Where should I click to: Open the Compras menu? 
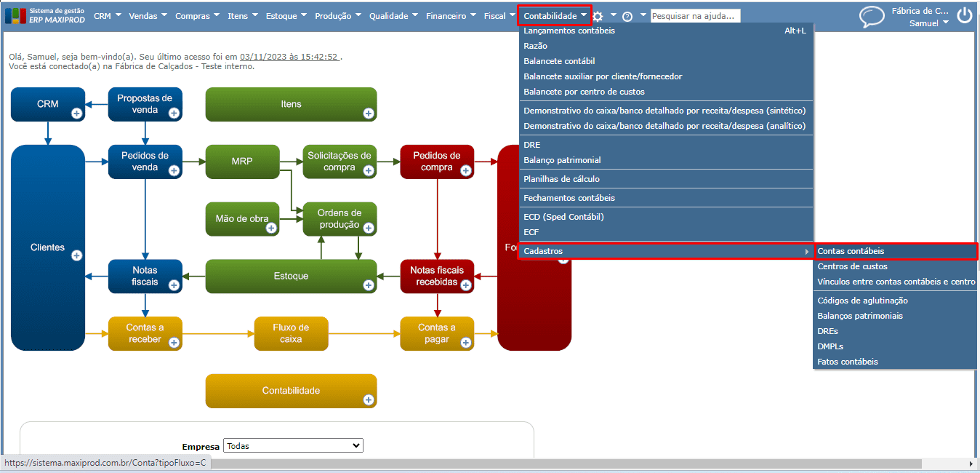click(198, 15)
